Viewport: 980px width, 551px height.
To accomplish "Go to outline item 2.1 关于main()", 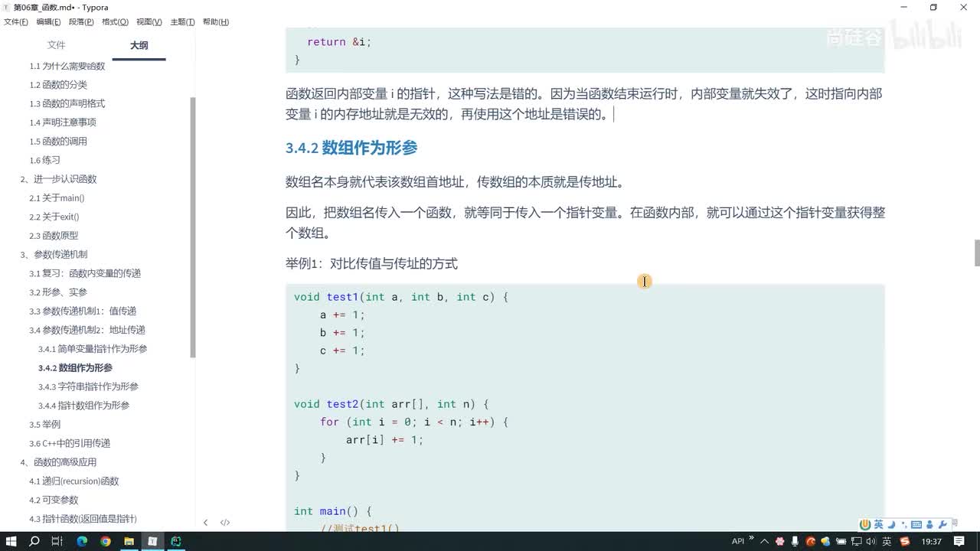I will [57, 198].
